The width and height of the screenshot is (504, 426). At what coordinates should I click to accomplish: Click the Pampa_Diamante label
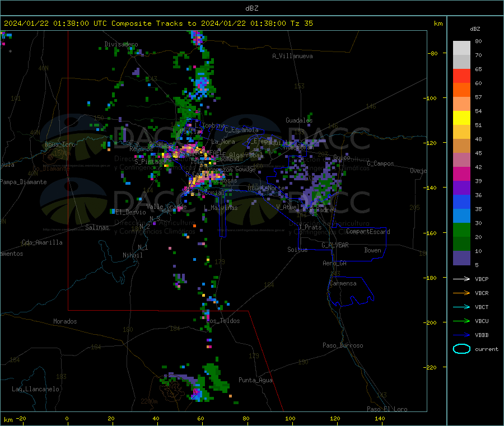(x=23, y=182)
